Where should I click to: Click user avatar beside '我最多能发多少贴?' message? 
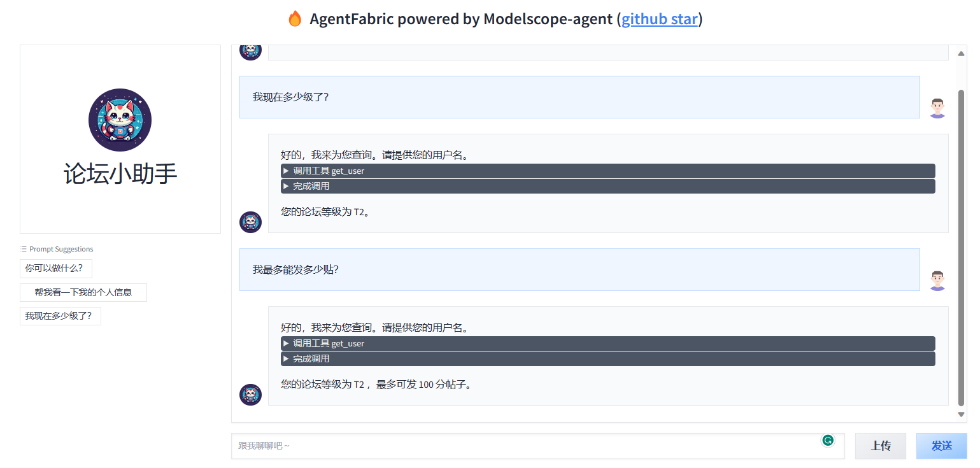coord(937,280)
